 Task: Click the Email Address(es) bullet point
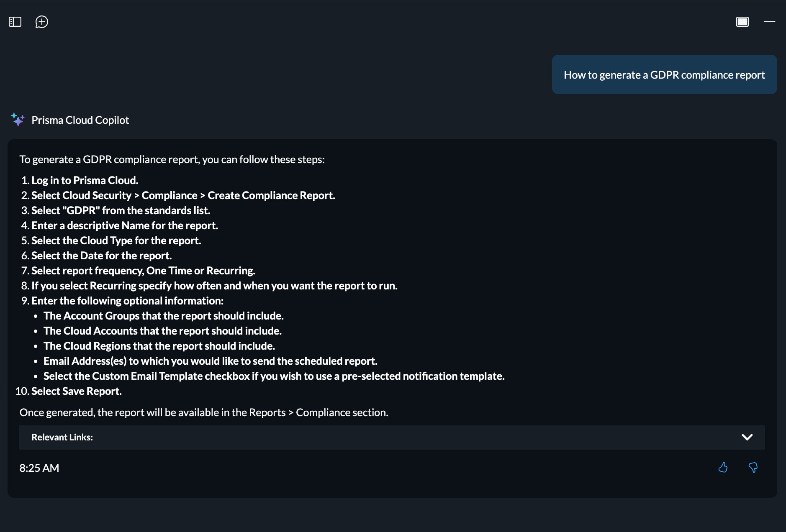point(210,361)
